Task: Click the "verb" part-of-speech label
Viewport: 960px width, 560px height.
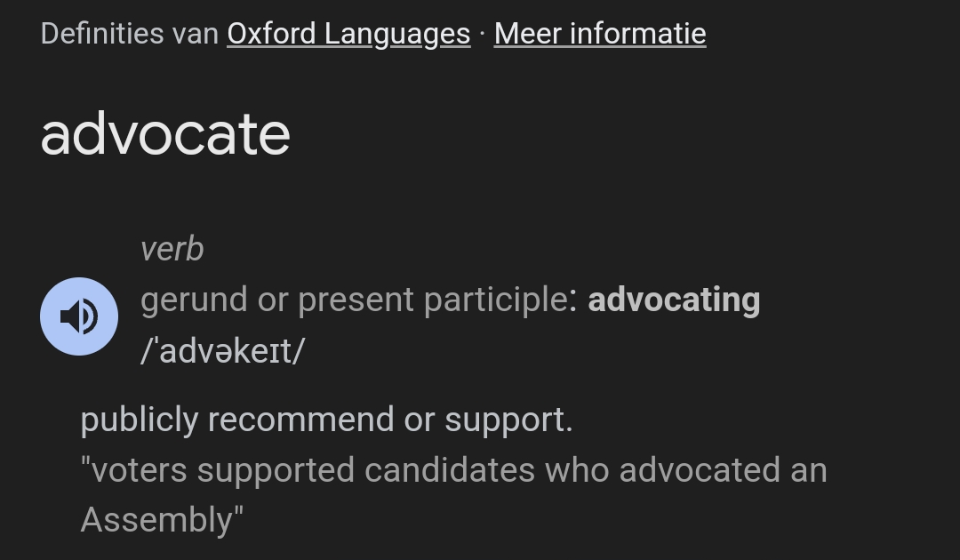Action: 172,250
